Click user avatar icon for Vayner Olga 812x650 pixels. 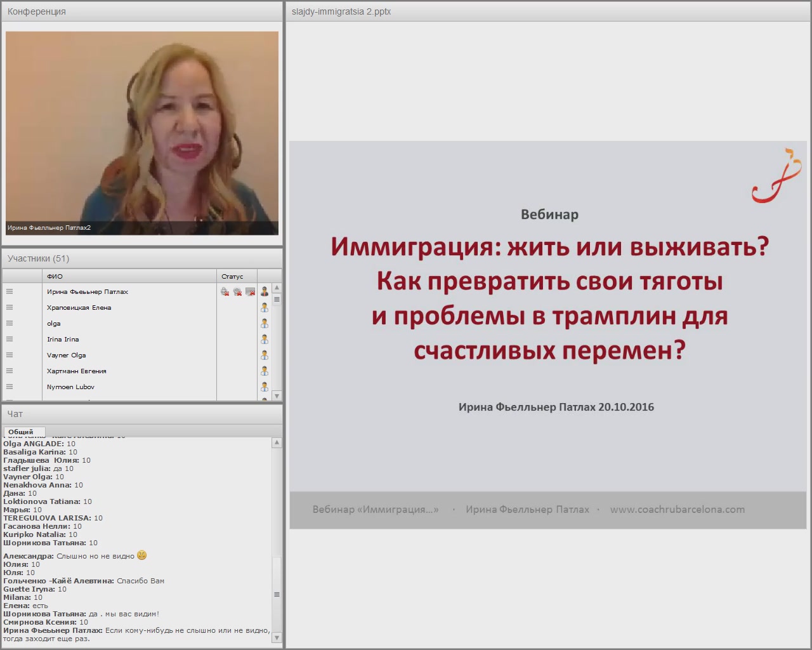coord(265,355)
